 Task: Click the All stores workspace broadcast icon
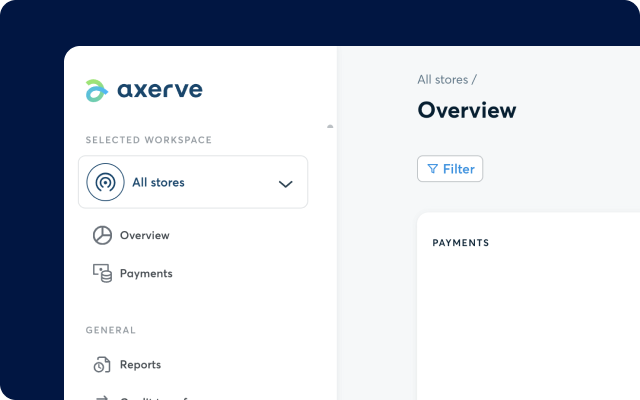click(x=105, y=182)
